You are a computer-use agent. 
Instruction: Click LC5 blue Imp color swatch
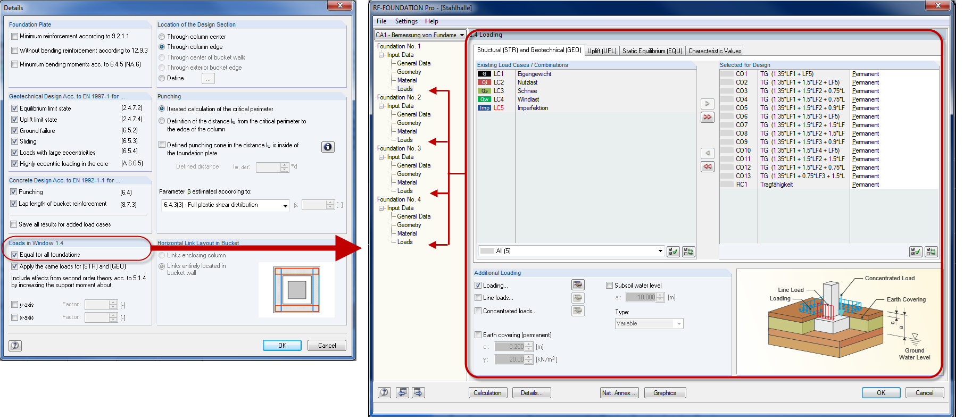pos(484,108)
